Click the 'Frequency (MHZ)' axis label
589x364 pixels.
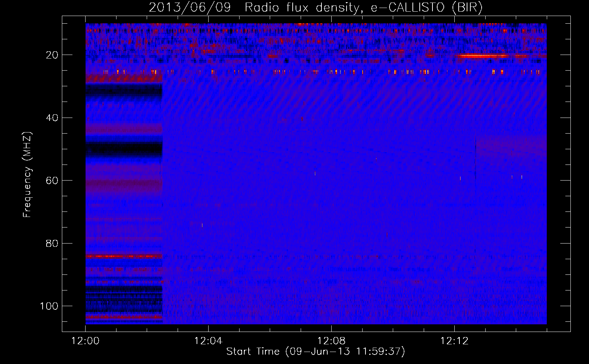(27, 175)
